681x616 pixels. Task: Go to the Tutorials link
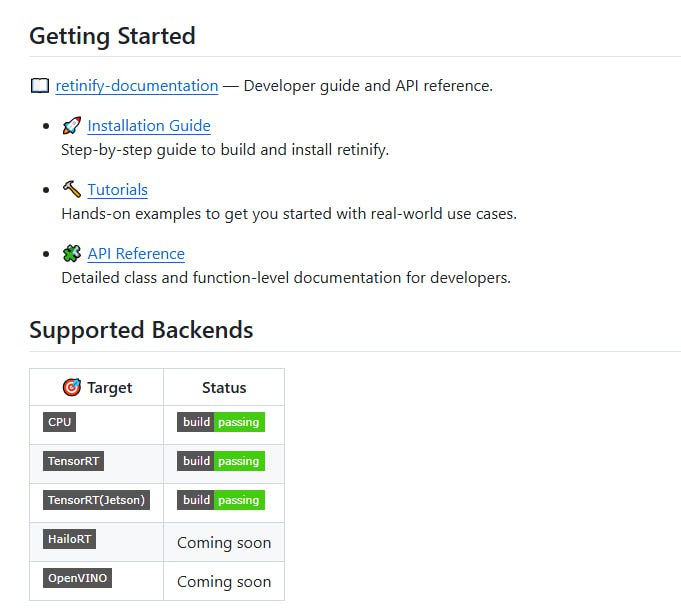[x=117, y=190]
